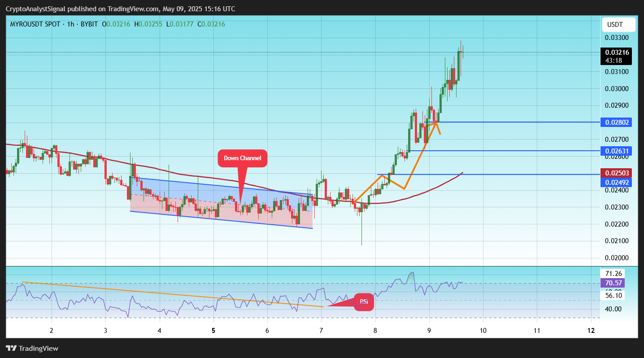Viewport: 644px width, 358px height.
Task: Click the blue 0.02631 price level label
Action: [617, 151]
